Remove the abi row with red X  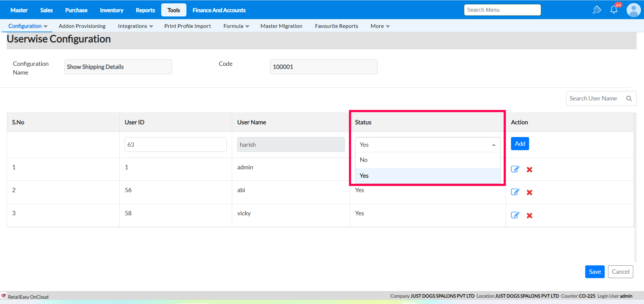point(529,192)
